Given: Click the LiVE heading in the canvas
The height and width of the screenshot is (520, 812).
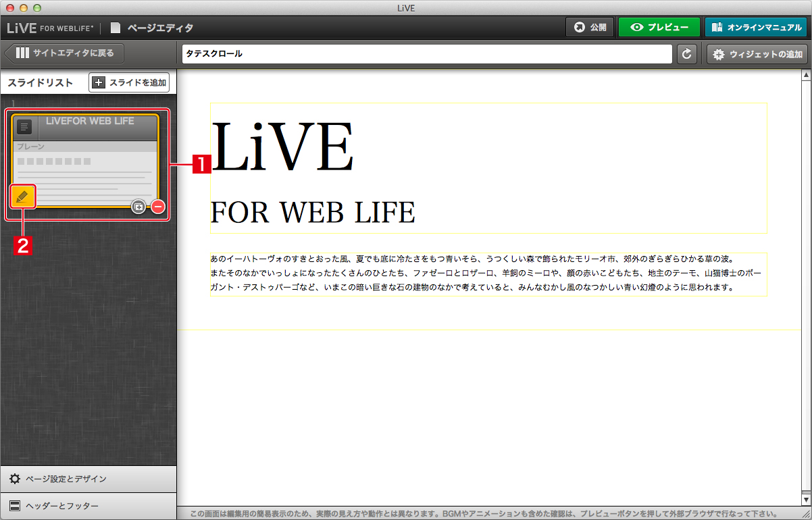Looking at the screenshot, I should pos(282,147).
